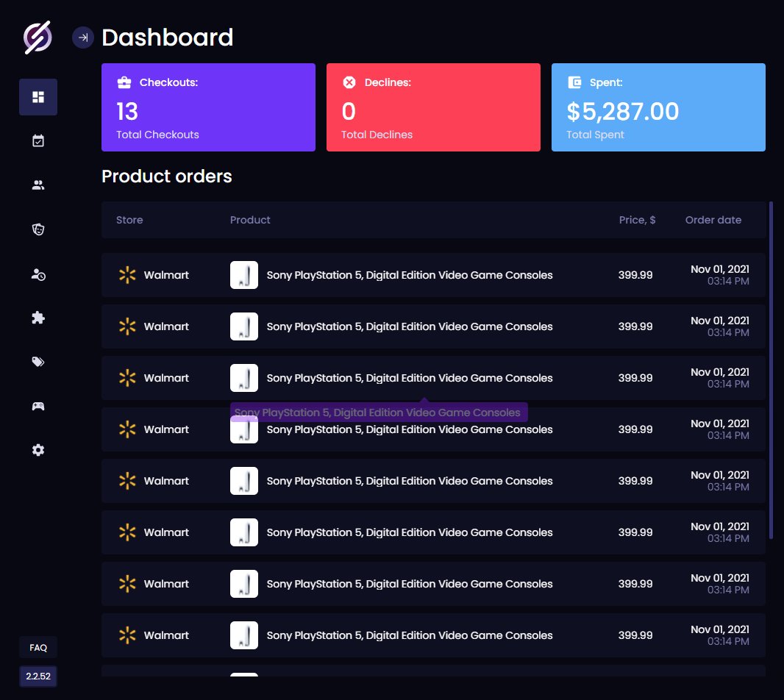The width and height of the screenshot is (784, 700).
Task: Click the Product orders heading
Action: click(166, 176)
